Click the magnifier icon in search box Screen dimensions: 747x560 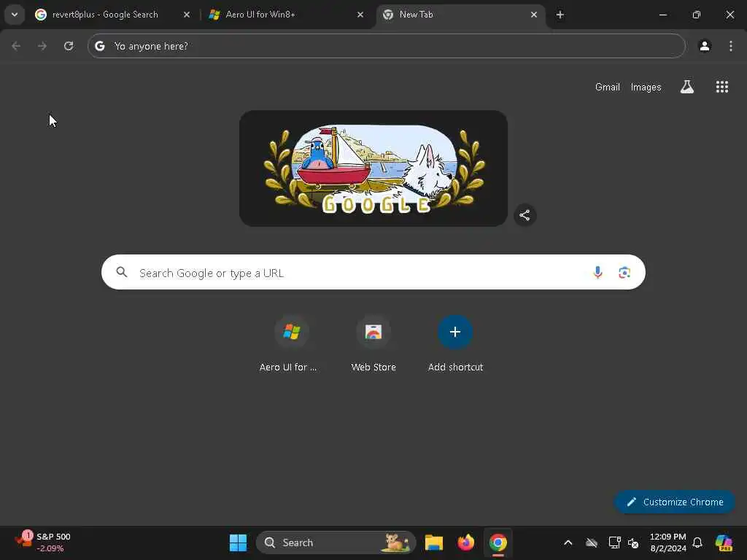pyautogui.click(x=122, y=272)
